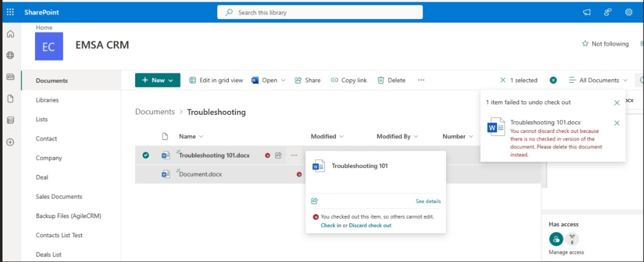Open the Settings gear icon
The width and height of the screenshot is (644, 262).
629,12
